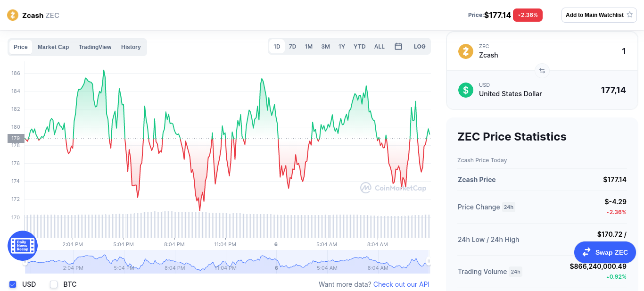Click the right handle of the range slider
Viewport: 644px width, 291px height.
click(x=429, y=261)
